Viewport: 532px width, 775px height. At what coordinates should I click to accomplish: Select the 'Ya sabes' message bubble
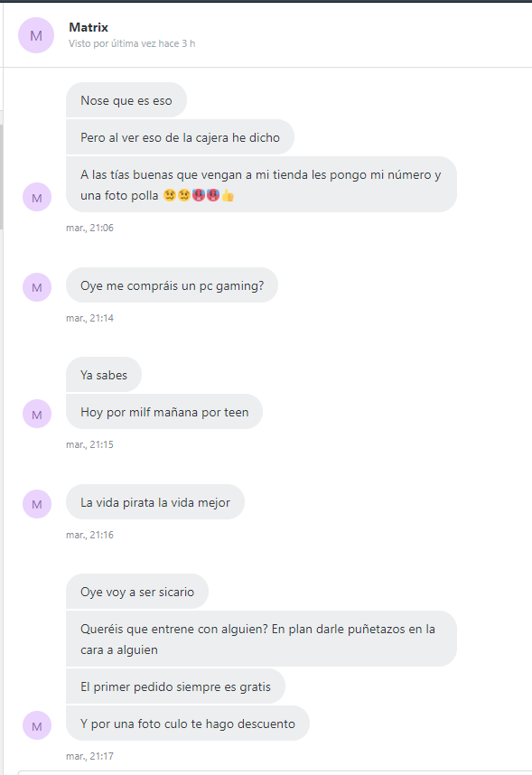tap(104, 375)
